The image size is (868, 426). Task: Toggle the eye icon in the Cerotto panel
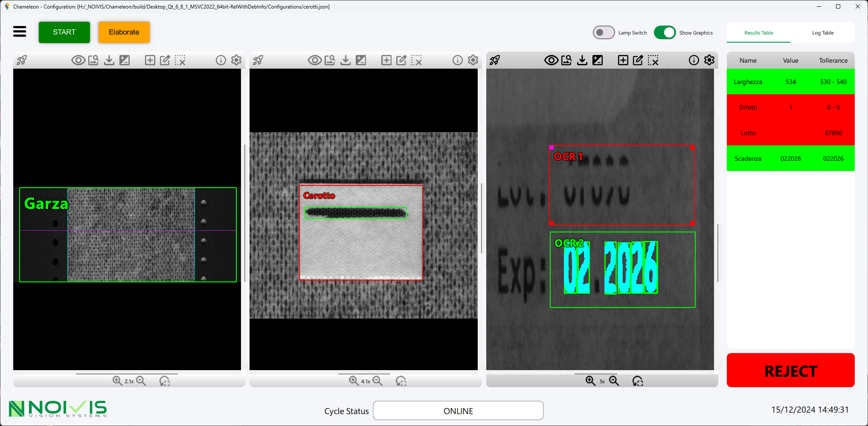(x=315, y=60)
